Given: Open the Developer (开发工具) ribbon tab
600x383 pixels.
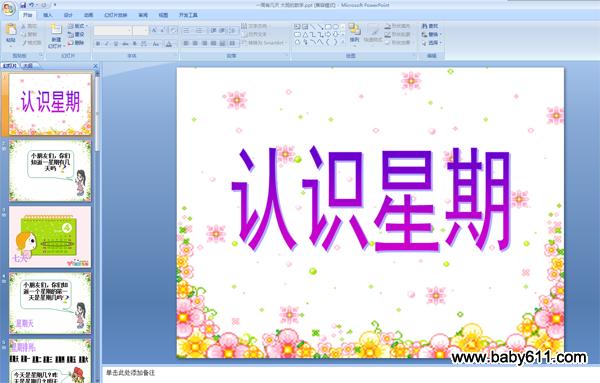Looking at the screenshot, I should pyautogui.click(x=188, y=15).
